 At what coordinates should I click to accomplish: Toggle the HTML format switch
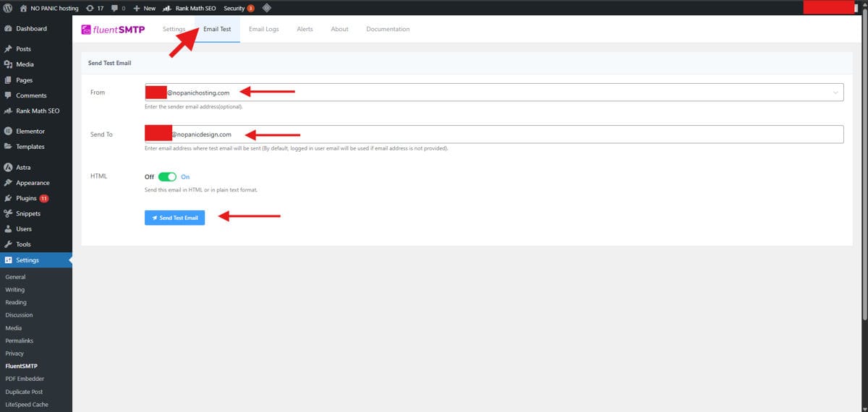[x=167, y=176]
